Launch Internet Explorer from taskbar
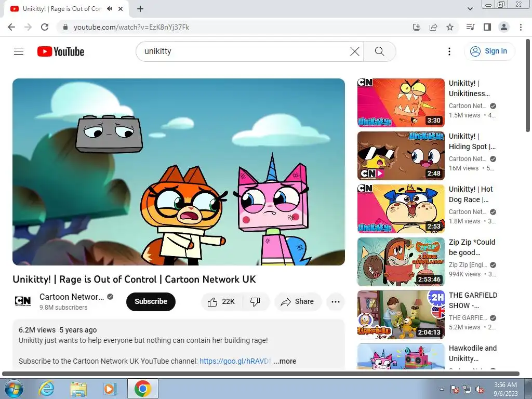The height and width of the screenshot is (399, 532). click(46, 389)
